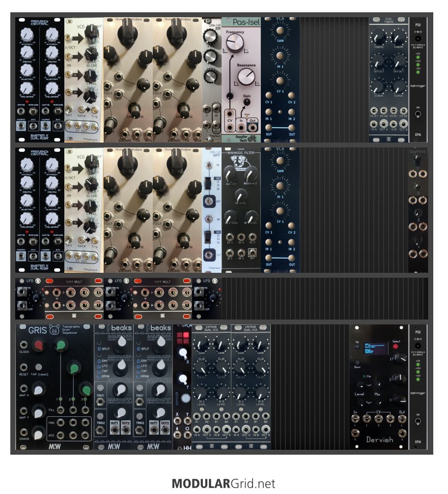Click the Dual Timbre OUT A jack
Viewport: 448px width, 494px height.
click(x=384, y=124)
